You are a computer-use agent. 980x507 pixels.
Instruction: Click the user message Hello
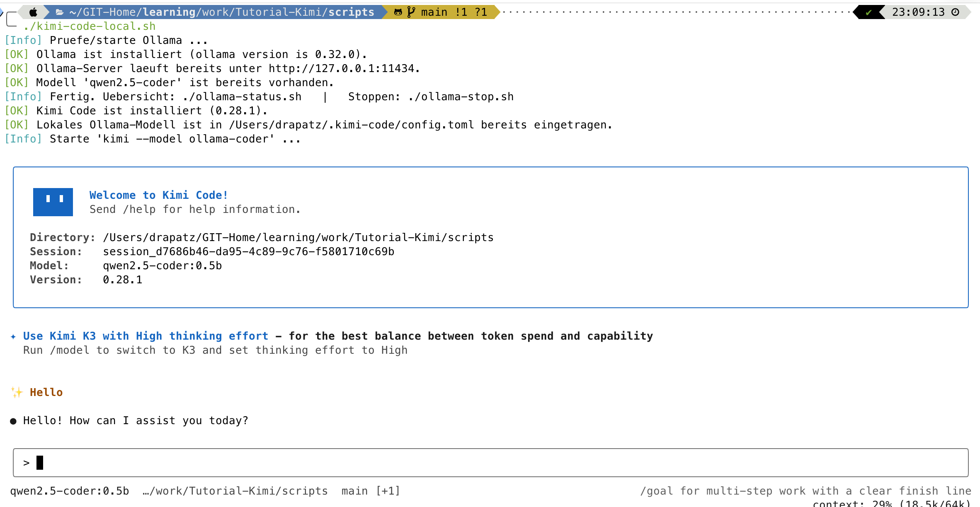(46, 392)
